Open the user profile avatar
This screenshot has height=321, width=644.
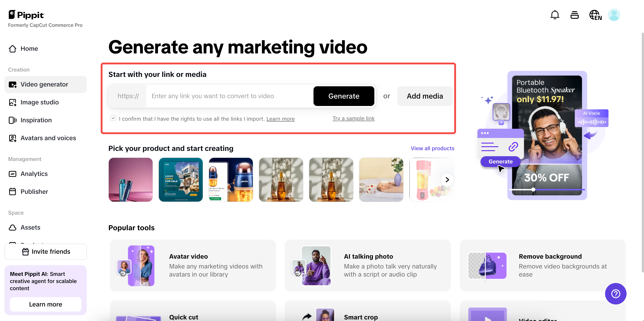[x=614, y=15]
